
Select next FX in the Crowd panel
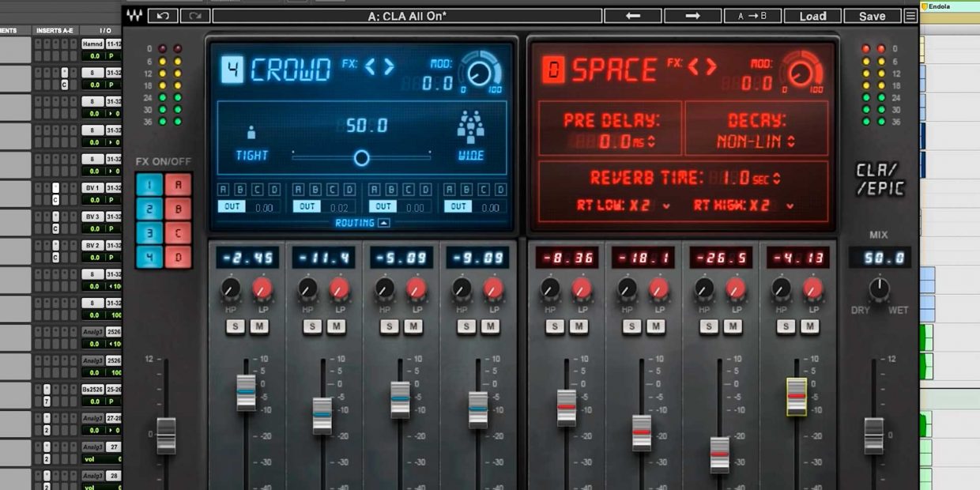tap(389, 67)
